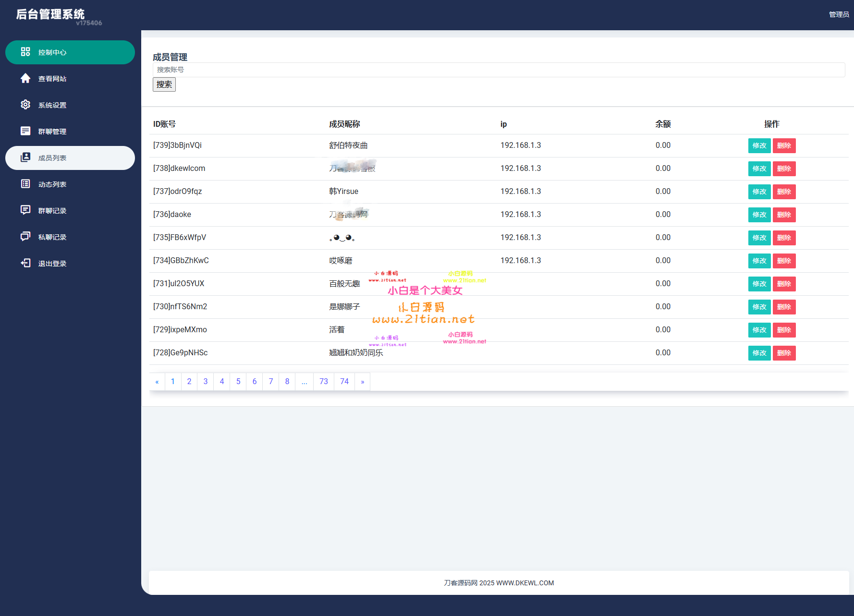Image resolution: width=854 pixels, height=616 pixels.
Task: Click the pagination ellipsis expander
Action: pyautogui.click(x=304, y=381)
